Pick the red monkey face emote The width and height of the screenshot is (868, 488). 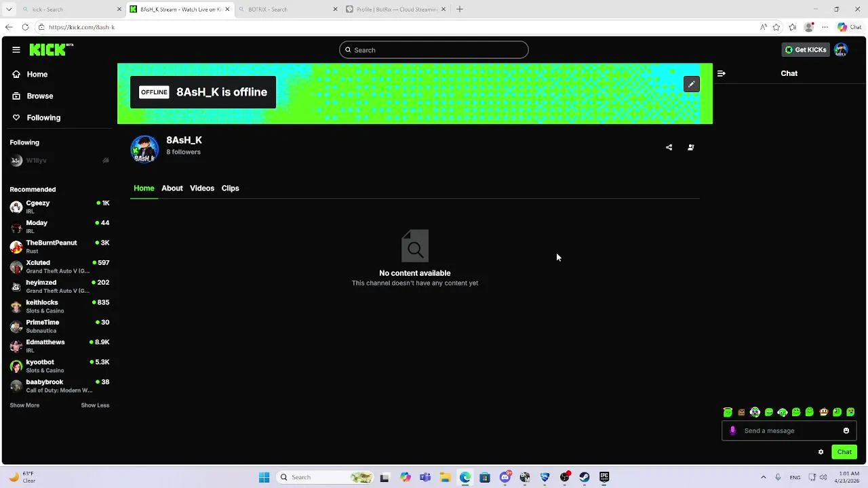[823, 412]
